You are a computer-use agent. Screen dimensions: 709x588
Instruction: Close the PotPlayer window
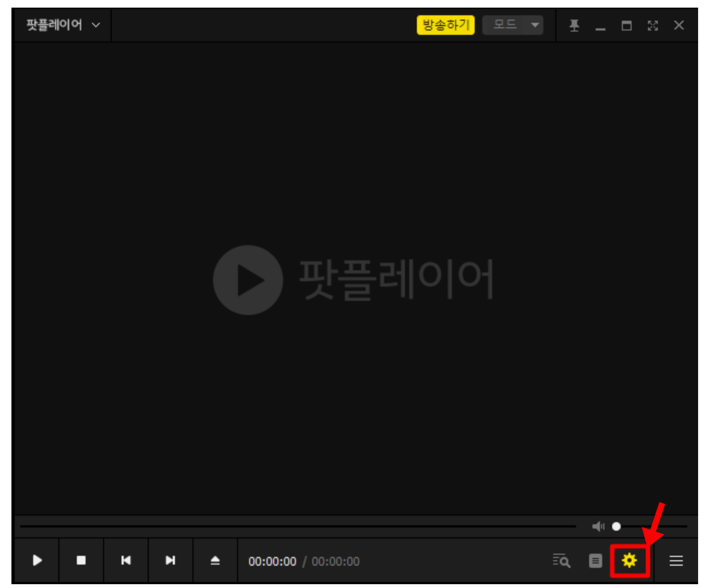click(679, 25)
